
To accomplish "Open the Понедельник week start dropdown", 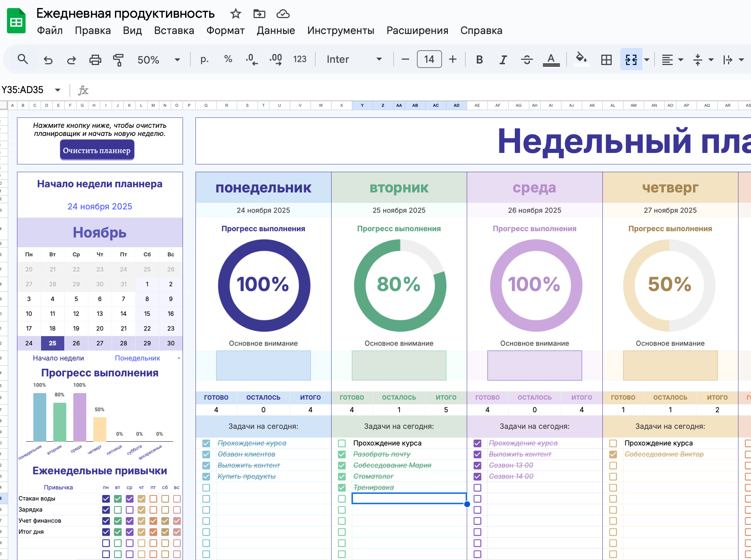I will [179, 358].
